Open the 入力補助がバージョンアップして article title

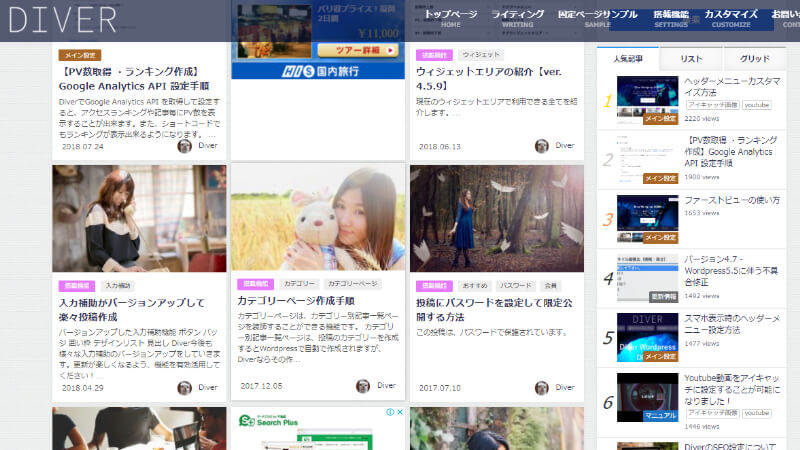132,310
